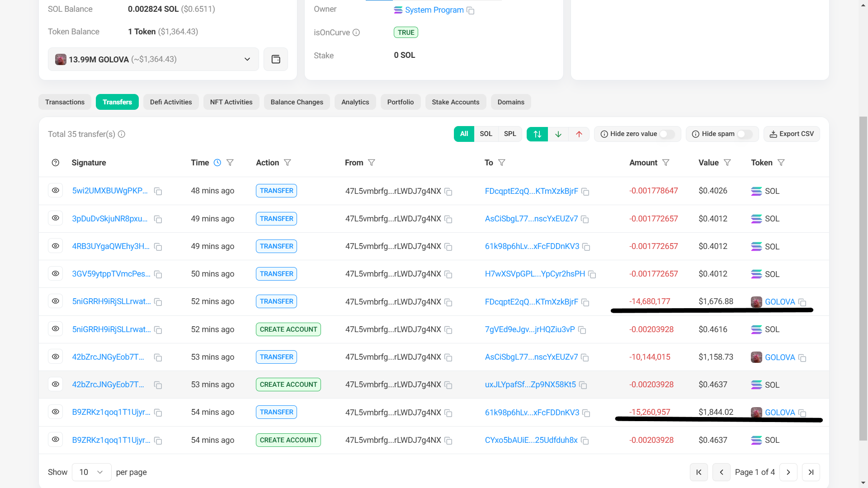The height and width of the screenshot is (488, 868).
Task: Enable the Hide spam switch
Action: pos(745,134)
